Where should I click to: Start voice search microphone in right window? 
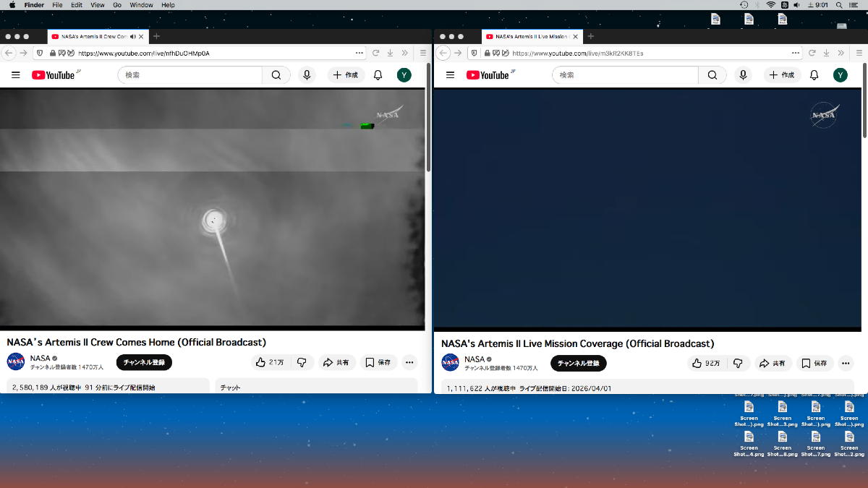click(x=743, y=75)
